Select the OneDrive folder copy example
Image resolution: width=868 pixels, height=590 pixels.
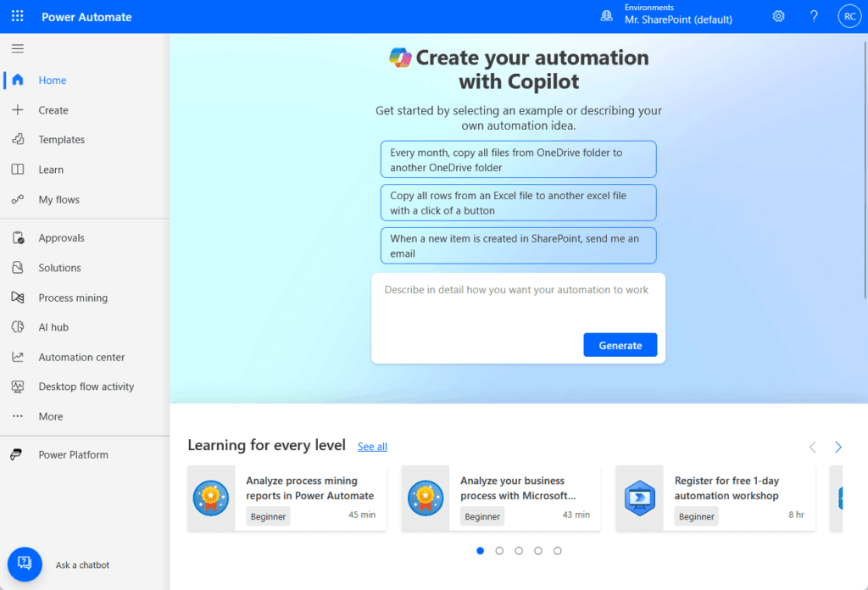518,159
